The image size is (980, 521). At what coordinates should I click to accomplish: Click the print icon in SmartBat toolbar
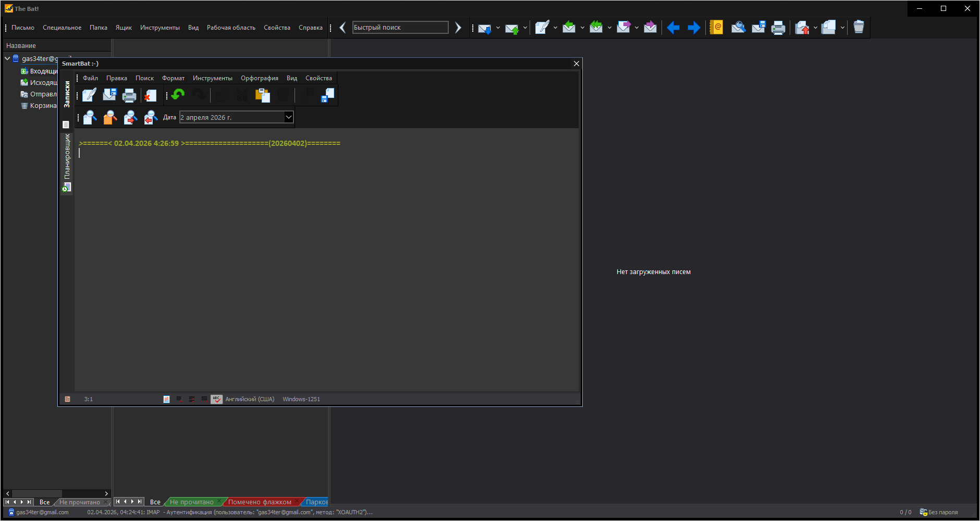129,95
